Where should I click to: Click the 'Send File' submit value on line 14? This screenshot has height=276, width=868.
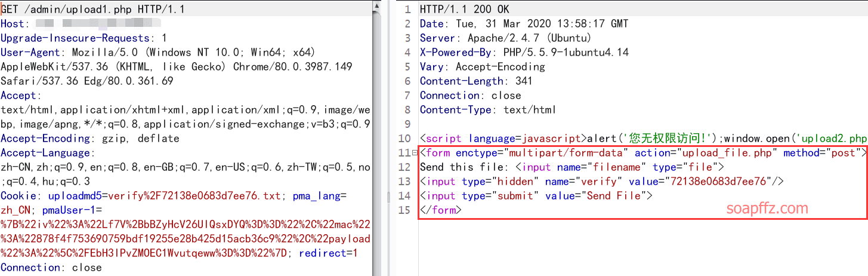[614, 196]
